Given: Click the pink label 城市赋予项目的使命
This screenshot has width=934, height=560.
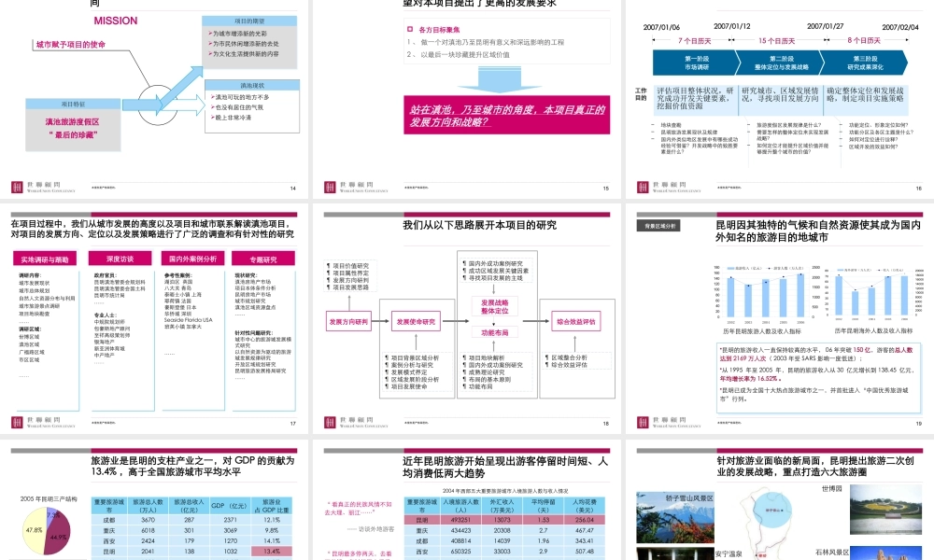Looking at the screenshot, I should (71, 45).
